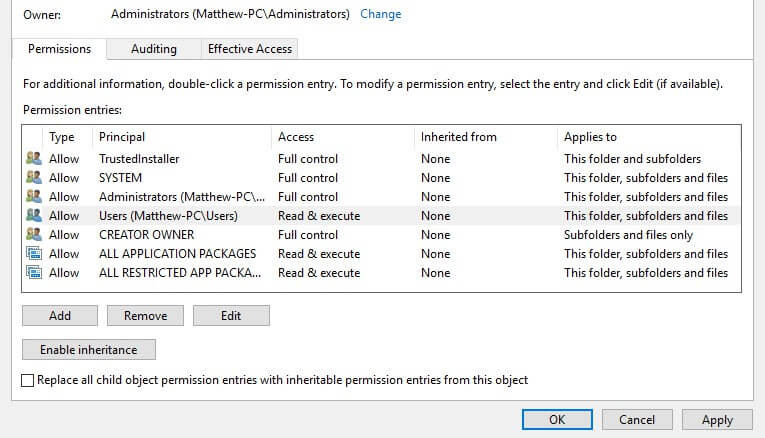Click the ALL RESTRICTED APP PACKAGES icon

click(34, 272)
